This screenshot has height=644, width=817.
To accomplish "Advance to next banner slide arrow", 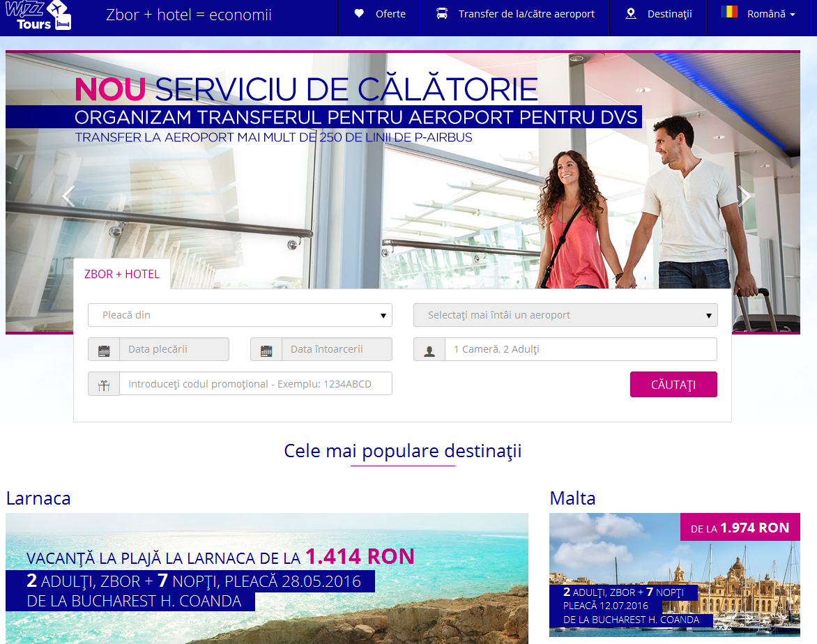I will click(x=745, y=197).
